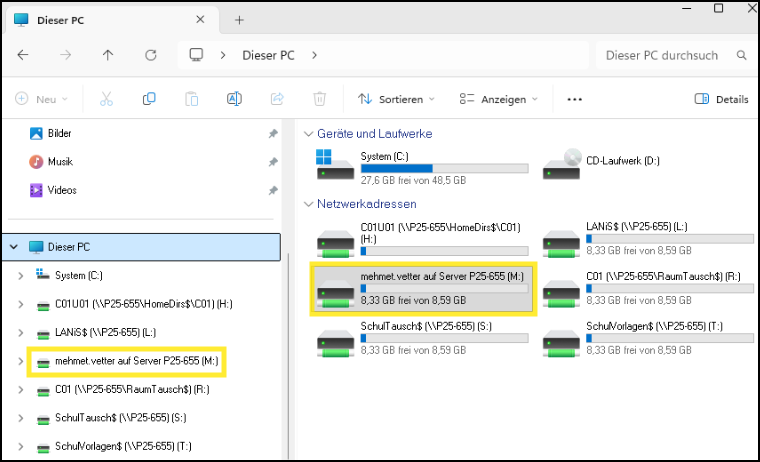Open the Anzeigen view dropdown
Viewport: 760px width, 462px height.
click(498, 99)
